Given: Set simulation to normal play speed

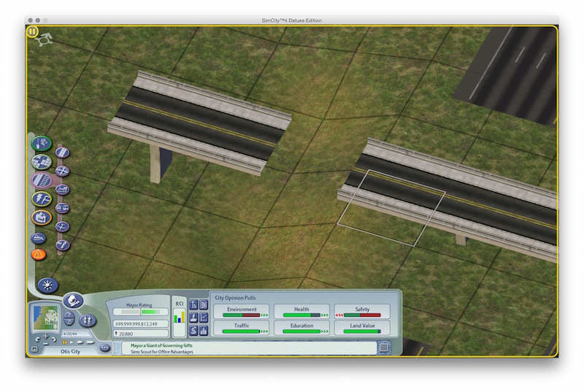Looking at the screenshot, I should (x=72, y=342).
